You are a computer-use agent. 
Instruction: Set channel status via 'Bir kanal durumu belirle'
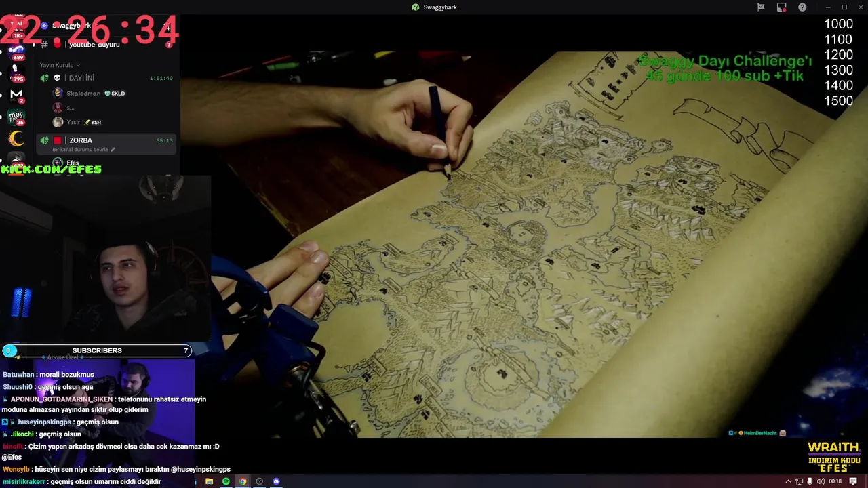[x=83, y=149]
